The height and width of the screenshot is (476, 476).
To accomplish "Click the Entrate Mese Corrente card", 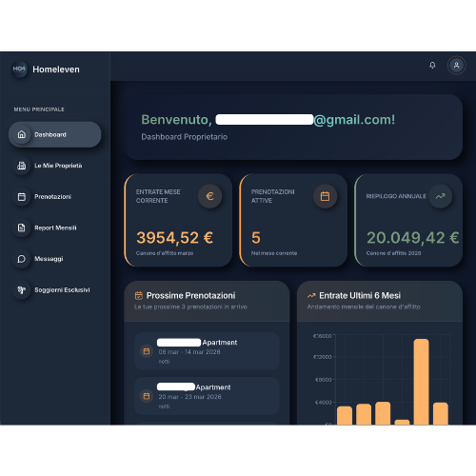I will [x=178, y=220].
